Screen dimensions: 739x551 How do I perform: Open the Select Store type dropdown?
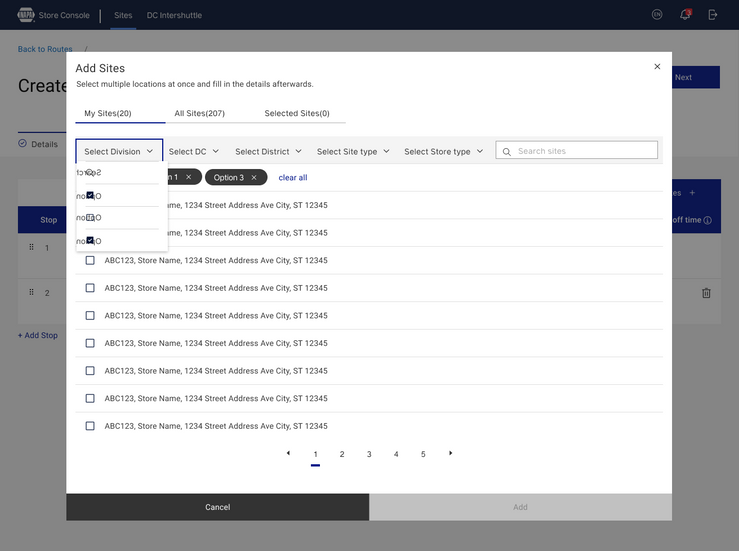pos(443,151)
